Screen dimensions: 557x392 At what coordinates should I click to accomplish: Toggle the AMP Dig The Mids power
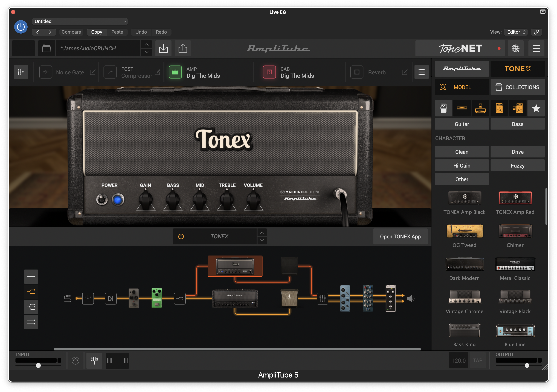tap(175, 72)
